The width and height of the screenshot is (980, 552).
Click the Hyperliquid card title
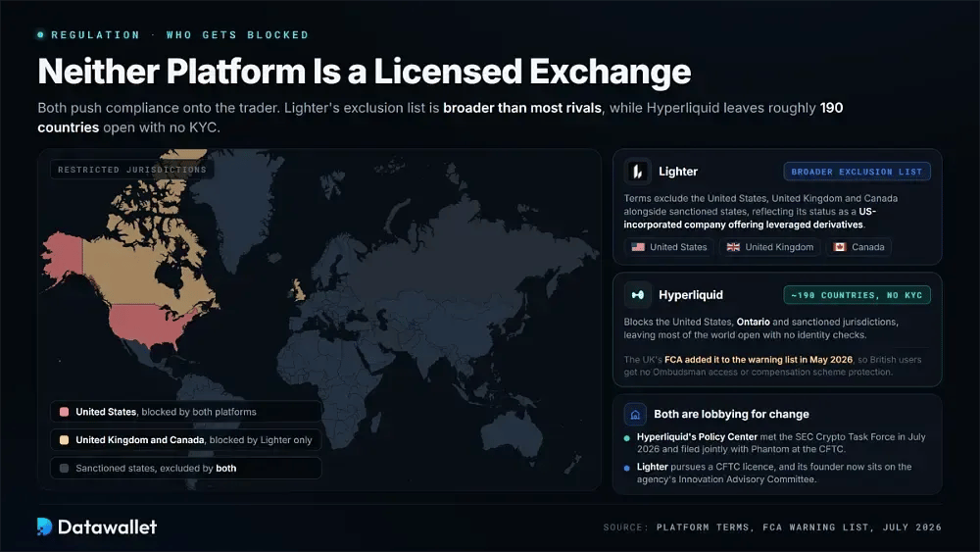click(x=691, y=295)
